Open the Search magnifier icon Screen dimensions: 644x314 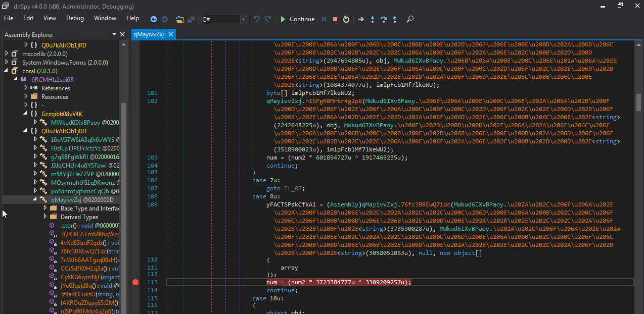click(x=410, y=19)
